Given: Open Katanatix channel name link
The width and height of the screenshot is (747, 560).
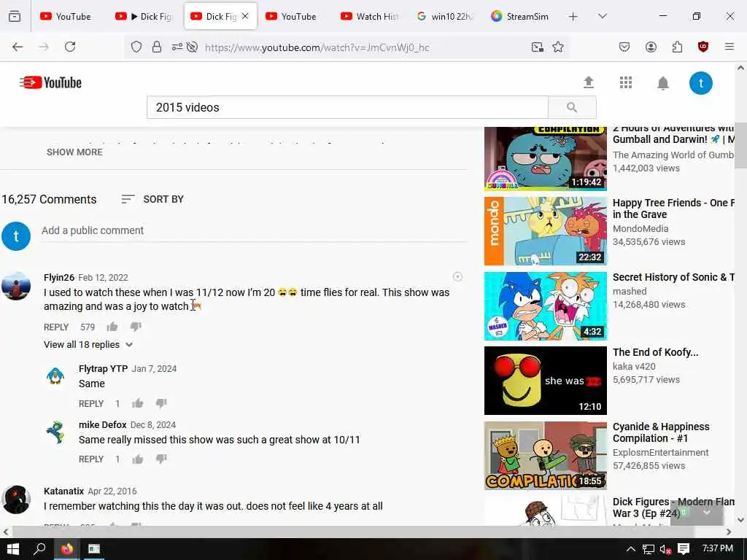Looking at the screenshot, I should 64,491.
